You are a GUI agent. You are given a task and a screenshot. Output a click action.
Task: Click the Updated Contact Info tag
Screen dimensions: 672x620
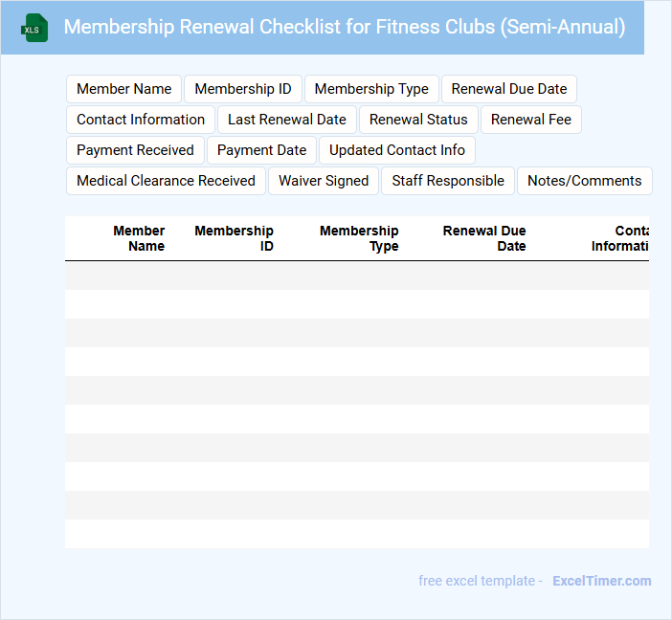(397, 150)
